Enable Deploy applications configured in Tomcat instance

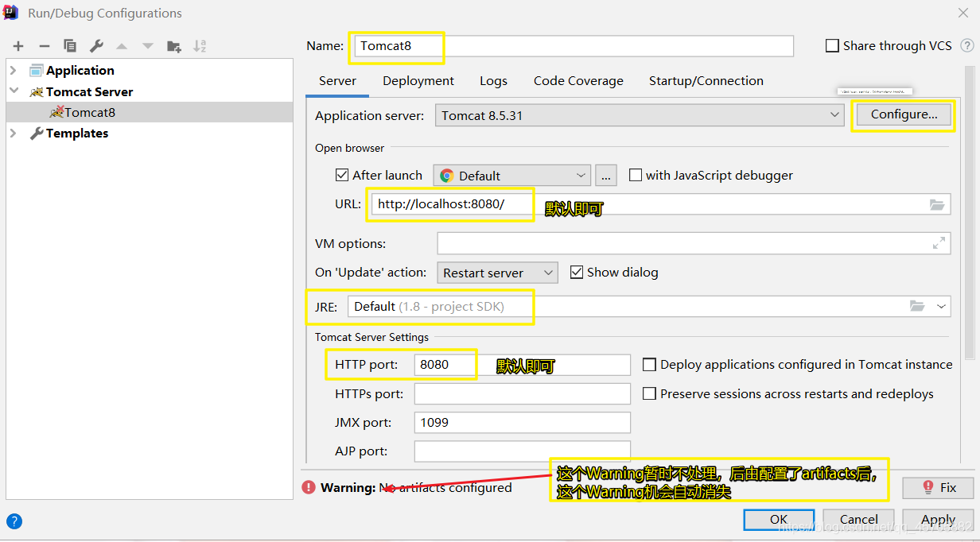coord(649,364)
